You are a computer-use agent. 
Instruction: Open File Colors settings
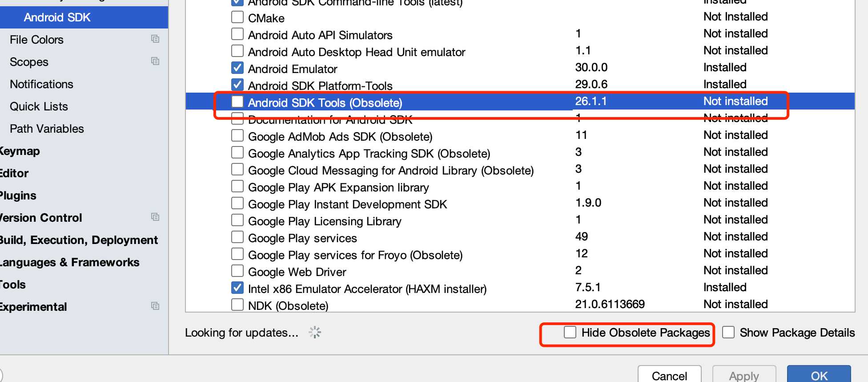click(x=36, y=40)
